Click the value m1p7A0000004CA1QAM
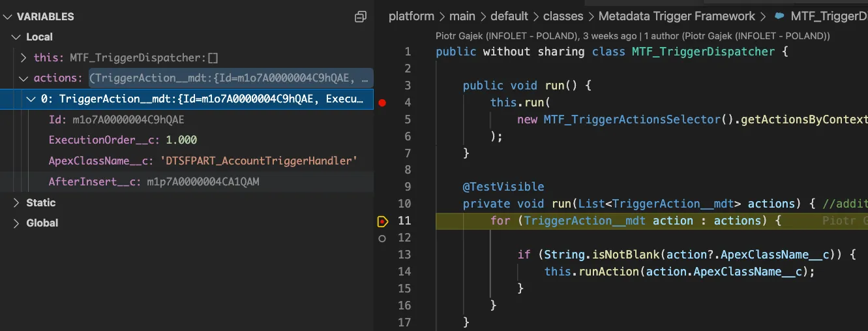This screenshot has height=331, width=868. [203, 182]
